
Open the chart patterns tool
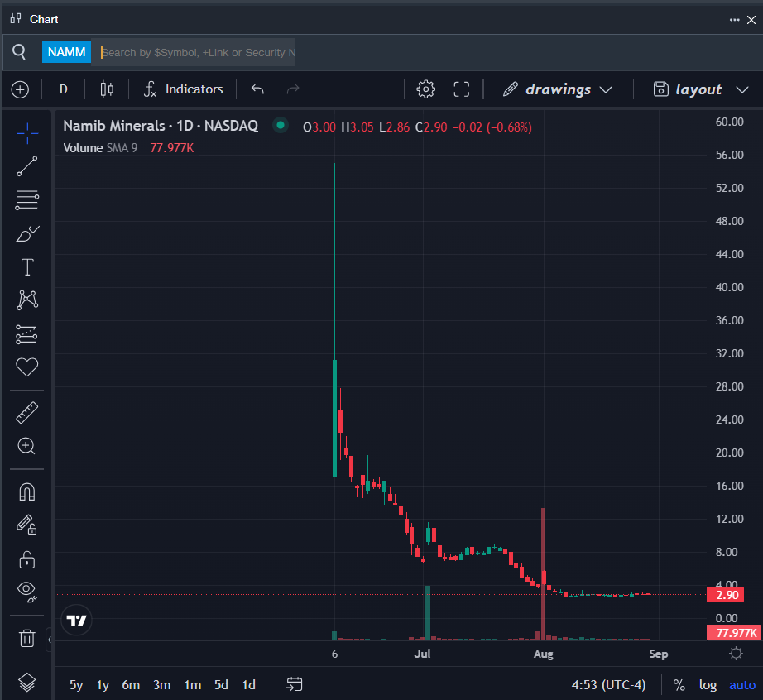pyautogui.click(x=26, y=300)
